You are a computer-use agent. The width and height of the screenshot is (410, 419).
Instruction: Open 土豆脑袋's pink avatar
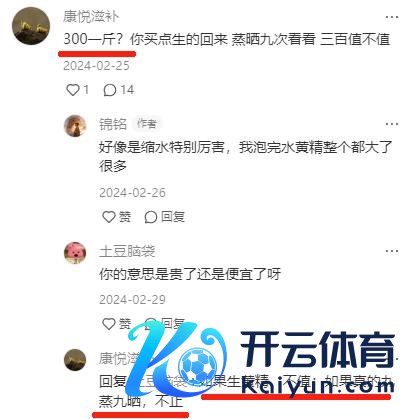pyautogui.click(x=75, y=253)
